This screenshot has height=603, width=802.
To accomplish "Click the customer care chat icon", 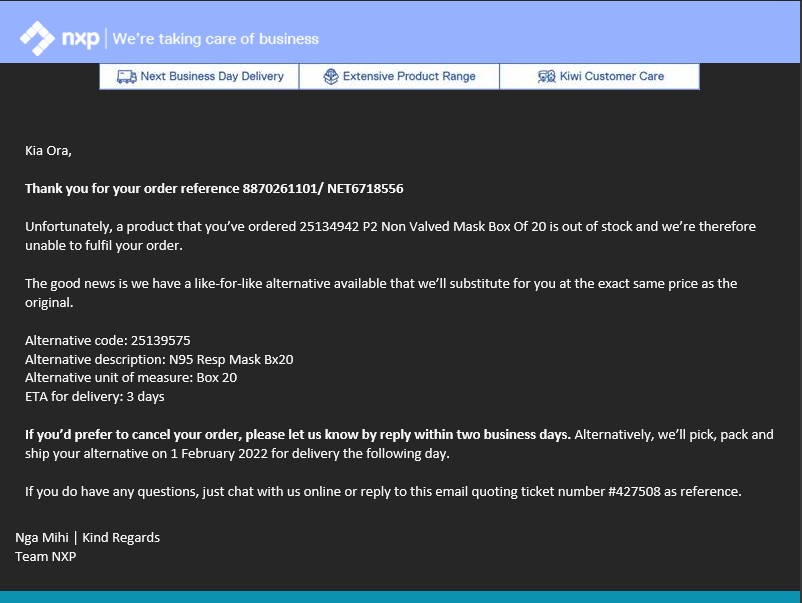I will 546,76.
